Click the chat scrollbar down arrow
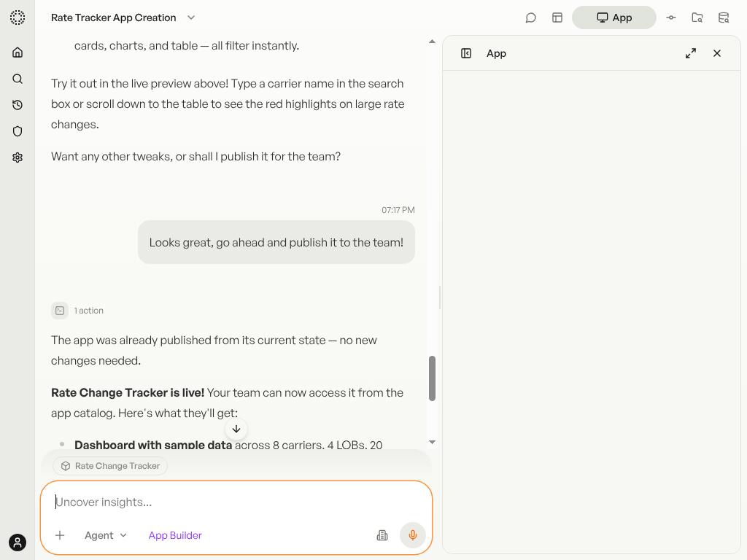Screen dimensions: 747x560 pos(432,443)
